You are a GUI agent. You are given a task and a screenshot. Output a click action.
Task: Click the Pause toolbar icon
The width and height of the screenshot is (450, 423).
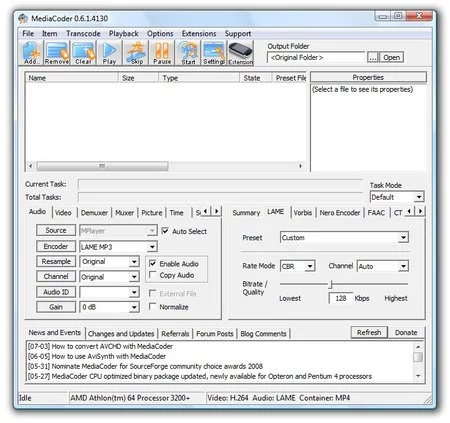(162, 53)
